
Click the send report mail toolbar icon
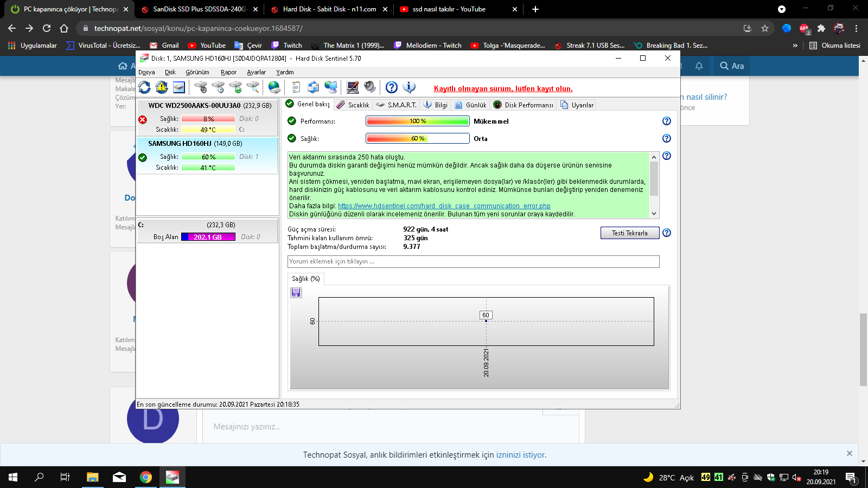click(x=314, y=87)
